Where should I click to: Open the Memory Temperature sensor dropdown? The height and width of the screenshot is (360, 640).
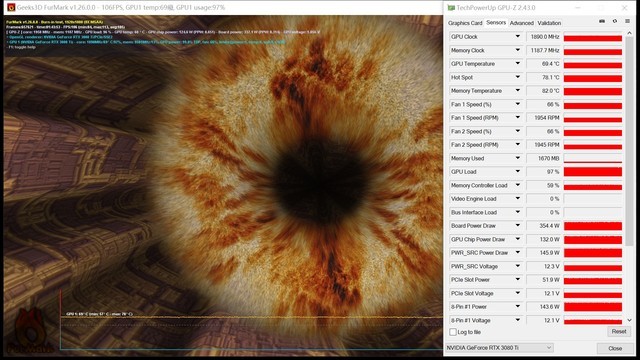pos(518,91)
